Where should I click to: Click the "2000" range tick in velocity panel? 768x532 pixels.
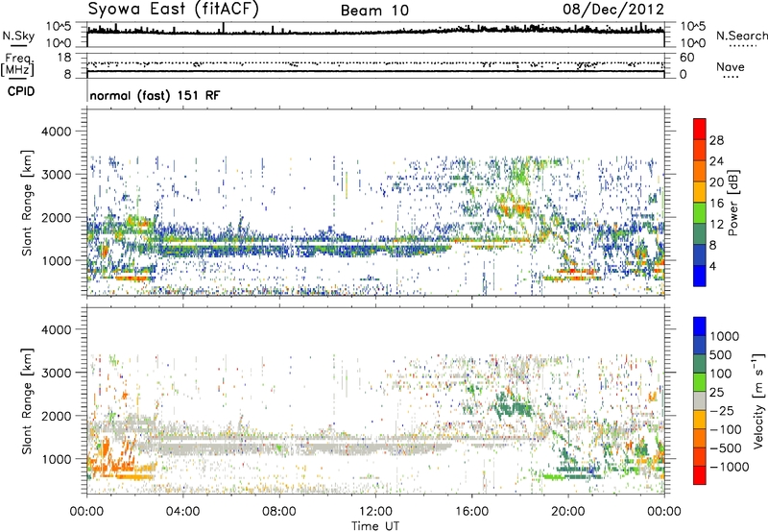coord(56,416)
